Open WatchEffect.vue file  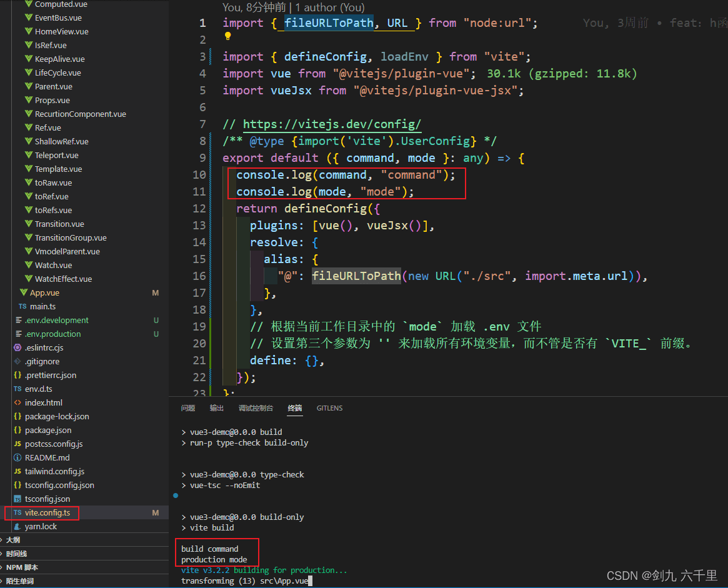click(x=63, y=279)
